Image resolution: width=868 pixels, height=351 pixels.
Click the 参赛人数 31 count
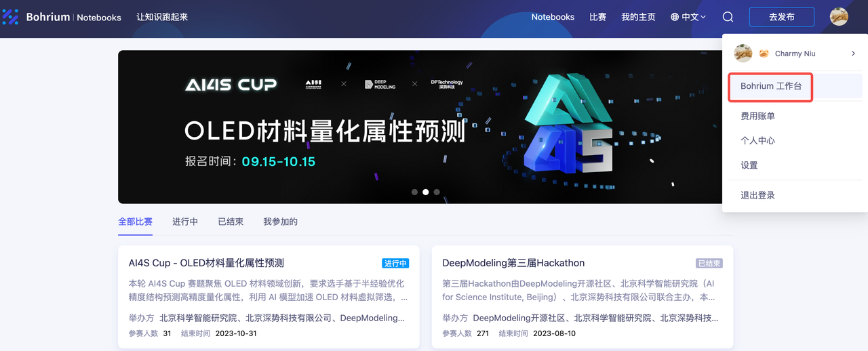click(150, 333)
